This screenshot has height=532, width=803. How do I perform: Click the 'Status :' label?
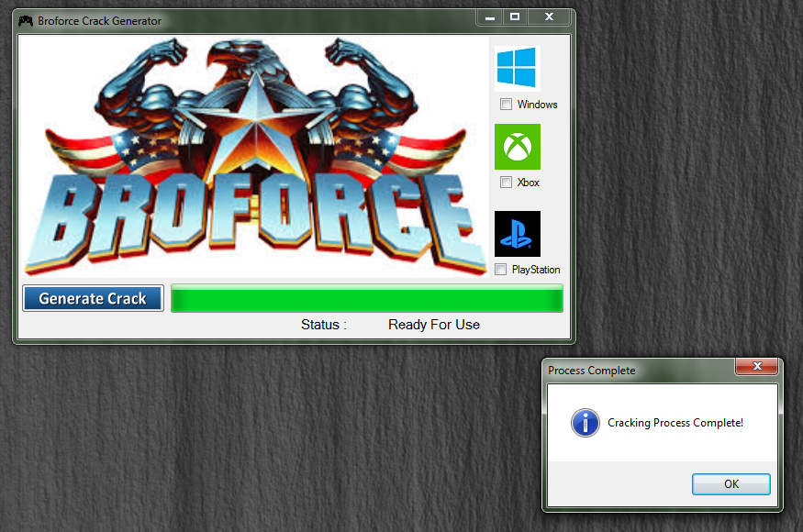pos(324,325)
